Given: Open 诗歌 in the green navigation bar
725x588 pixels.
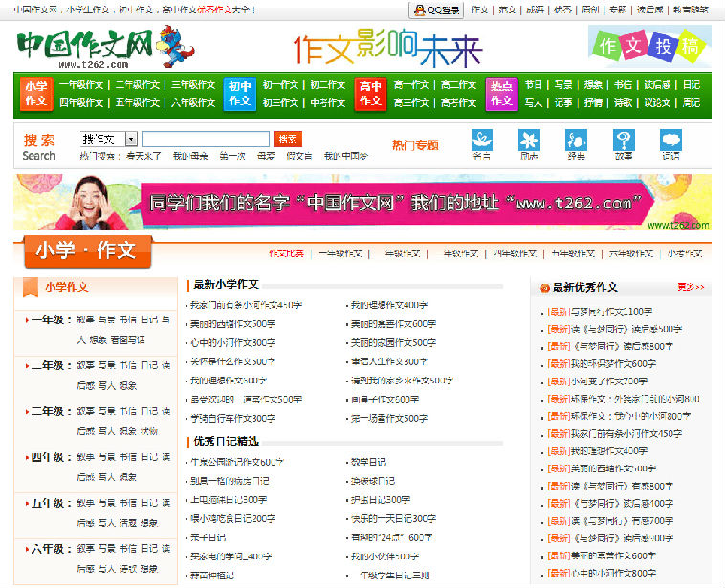Looking at the screenshot, I should pyautogui.click(x=623, y=102).
